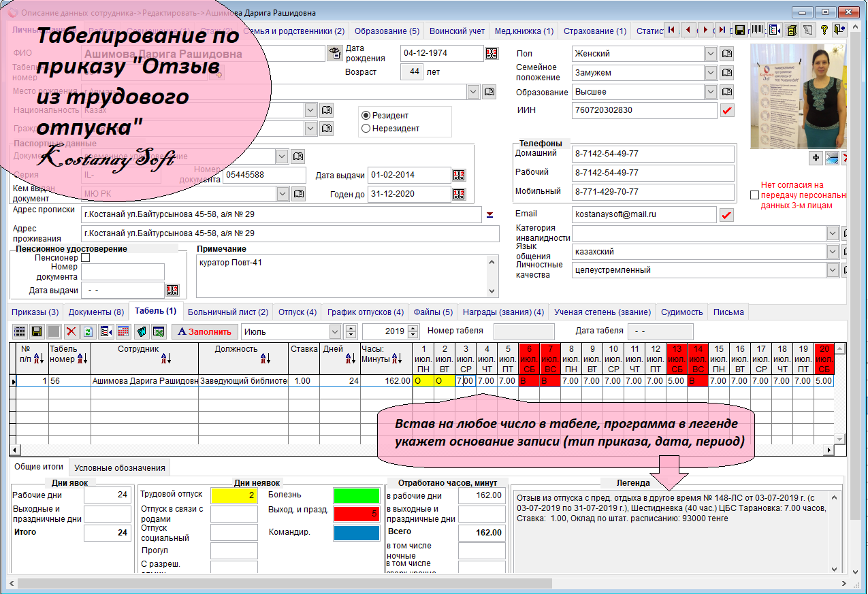
Task: Click the barcode icon in top toolbar
Action: click(x=757, y=31)
